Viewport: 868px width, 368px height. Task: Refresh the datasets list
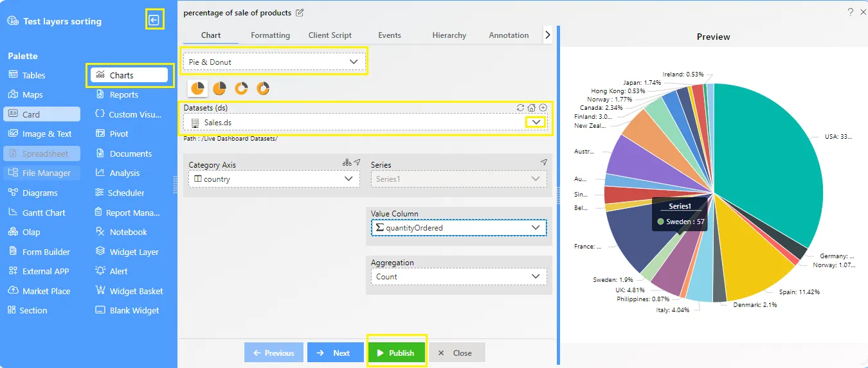(521, 108)
